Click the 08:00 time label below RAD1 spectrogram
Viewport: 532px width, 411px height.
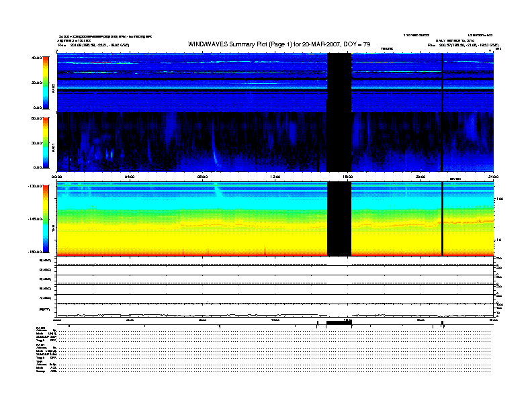tap(203, 177)
